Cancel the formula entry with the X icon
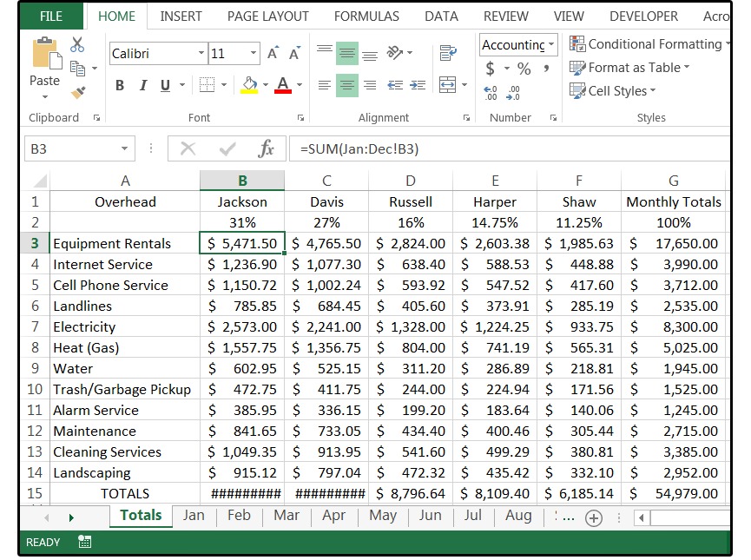Image resolution: width=751 pixels, height=560 pixels. pyautogui.click(x=188, y=149)
